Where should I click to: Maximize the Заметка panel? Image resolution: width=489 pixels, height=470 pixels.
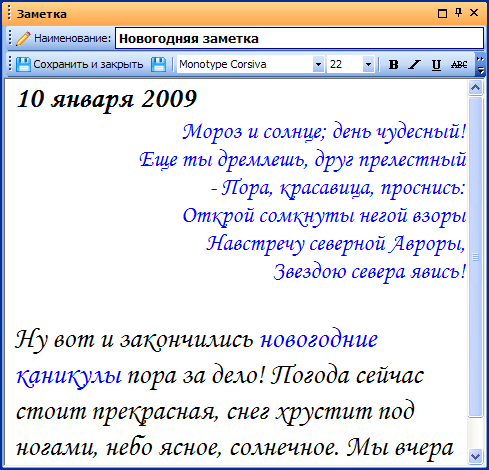click(x=442, y=13)
